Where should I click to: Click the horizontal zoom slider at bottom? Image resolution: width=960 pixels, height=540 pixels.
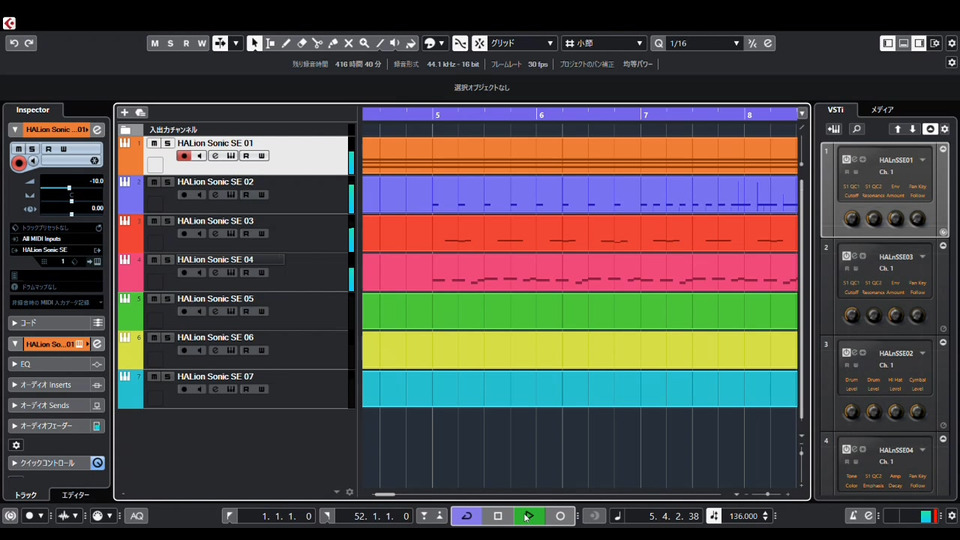767,494
